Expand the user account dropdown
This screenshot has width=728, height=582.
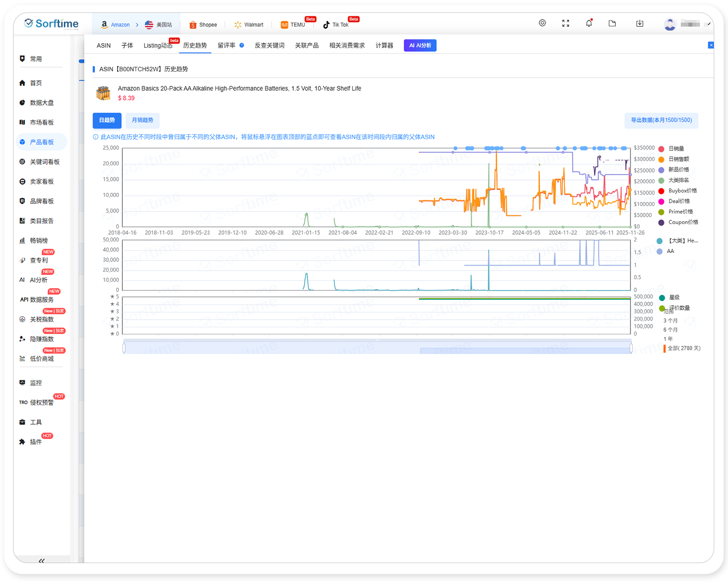[x=709, y=24]
